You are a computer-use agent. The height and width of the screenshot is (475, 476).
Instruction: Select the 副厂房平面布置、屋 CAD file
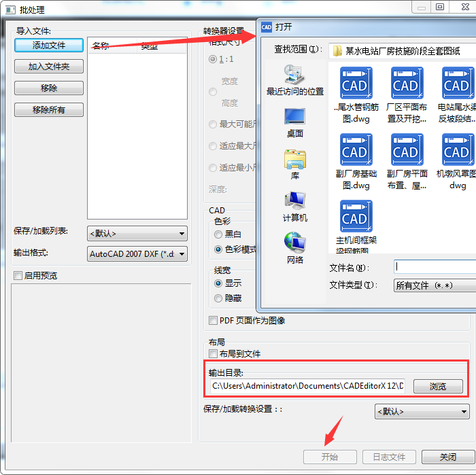(x=407, y=149)
